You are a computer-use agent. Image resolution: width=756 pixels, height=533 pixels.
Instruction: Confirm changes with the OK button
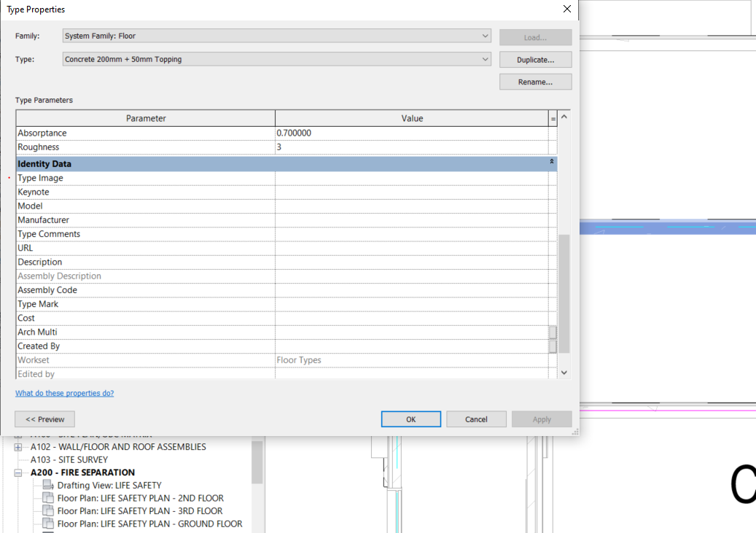(410, 419)
